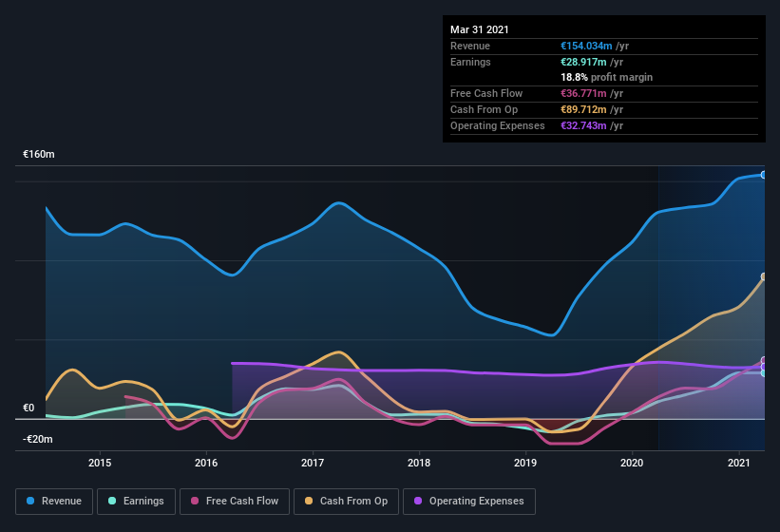This screenshot has width=780, height=532.
Task: Click the 2019 x-axis label
Action: click(525, 463)
